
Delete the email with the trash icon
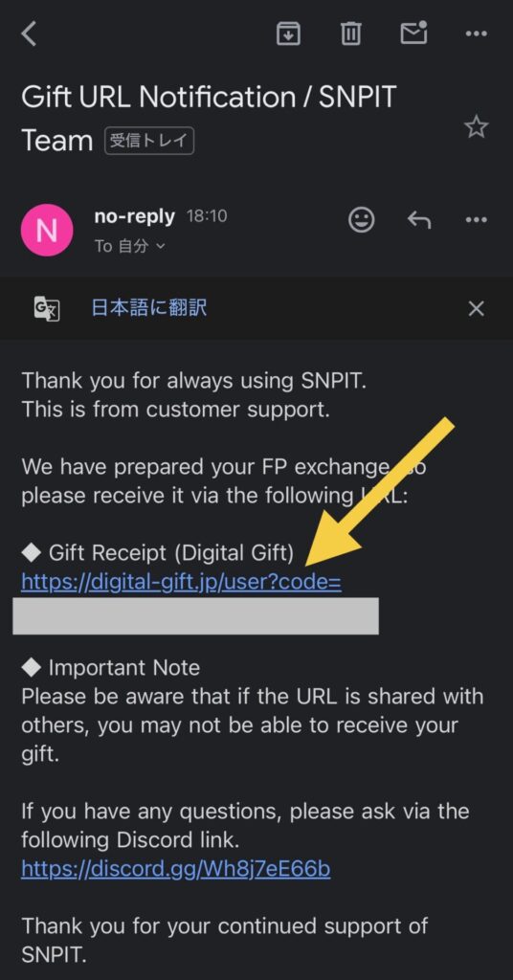coord(350,33)
